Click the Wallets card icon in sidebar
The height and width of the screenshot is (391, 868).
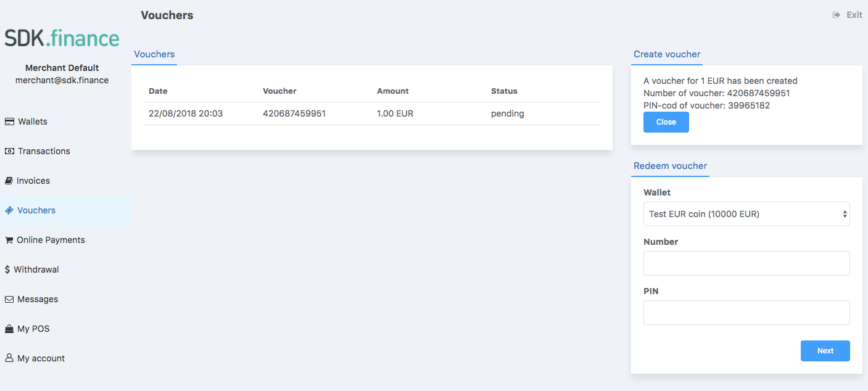9,121
